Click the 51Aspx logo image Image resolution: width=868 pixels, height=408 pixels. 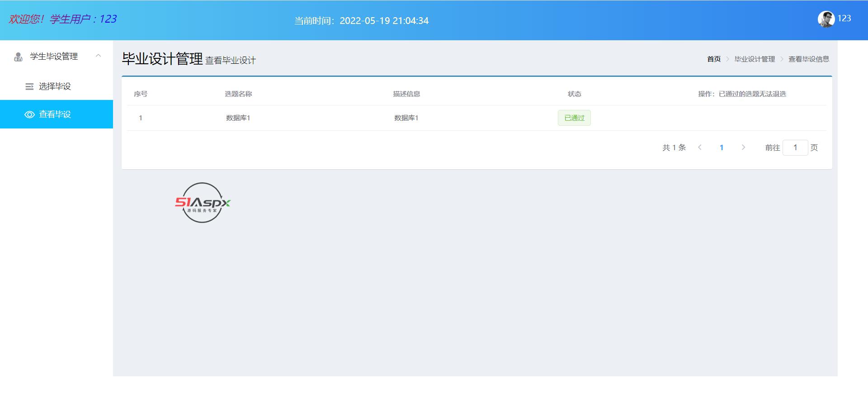[x=203, y=203]
